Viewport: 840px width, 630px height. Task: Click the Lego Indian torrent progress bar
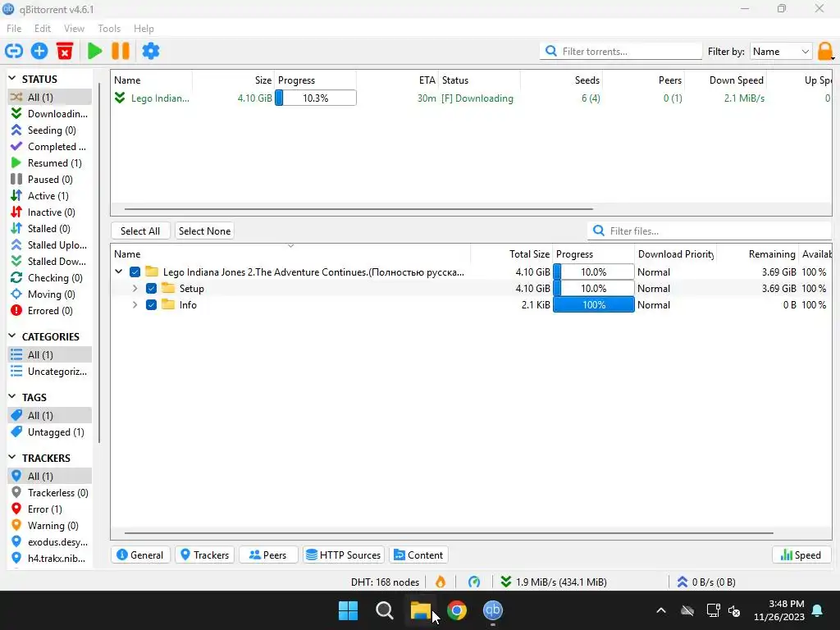pyautogui.click(x=316, y=98)
